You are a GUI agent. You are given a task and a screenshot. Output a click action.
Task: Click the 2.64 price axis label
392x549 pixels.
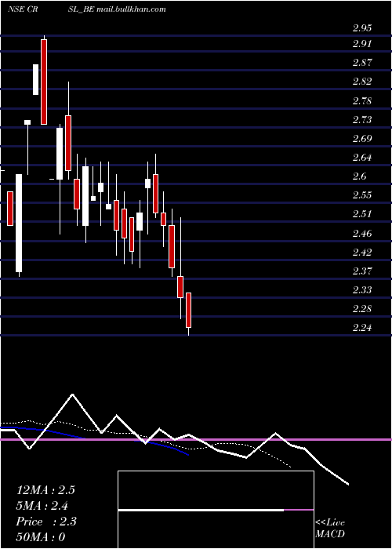point(362,158)
